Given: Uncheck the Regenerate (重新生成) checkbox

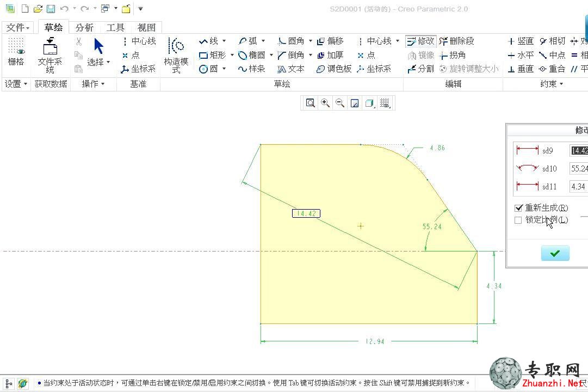Looking at the screenshot, I should 518,208.
